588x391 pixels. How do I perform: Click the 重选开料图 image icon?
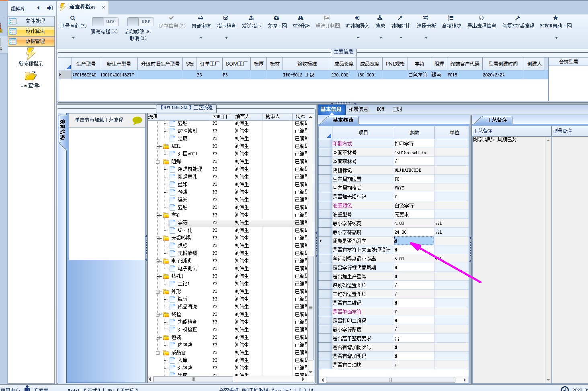(327, 18)
